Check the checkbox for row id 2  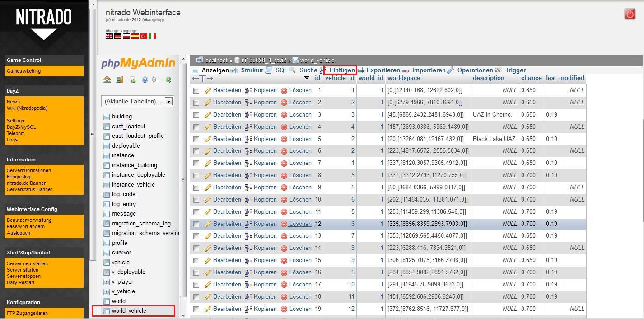click(196, 103)
